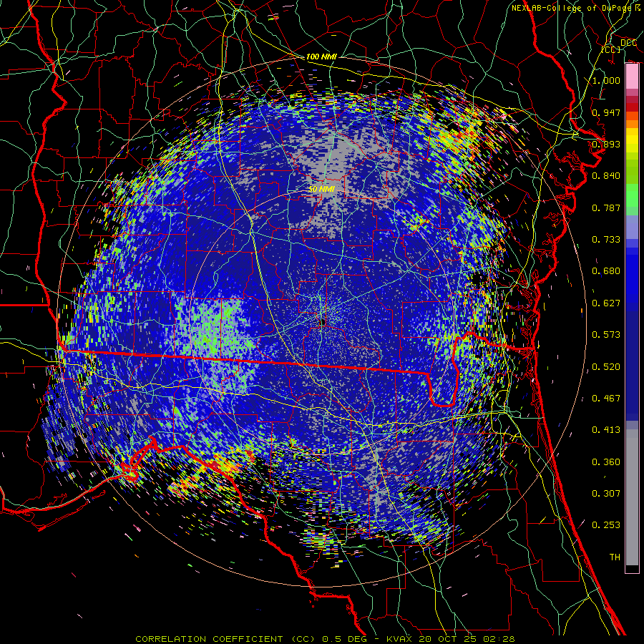This screenshot has width=644, height=644.
Task: Click the TH threshold label on legend
Action: (x=615, y=557)
